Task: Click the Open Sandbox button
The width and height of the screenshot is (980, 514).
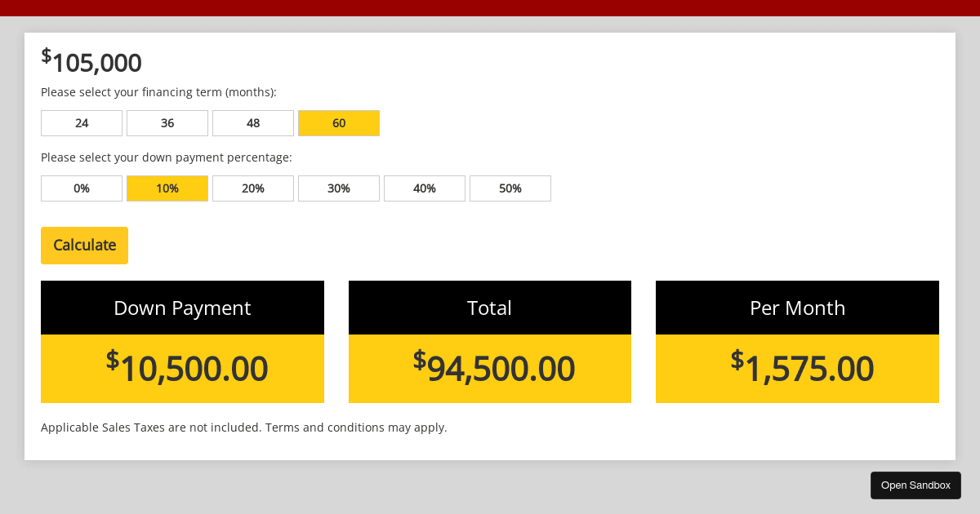Action: [915, 485]
